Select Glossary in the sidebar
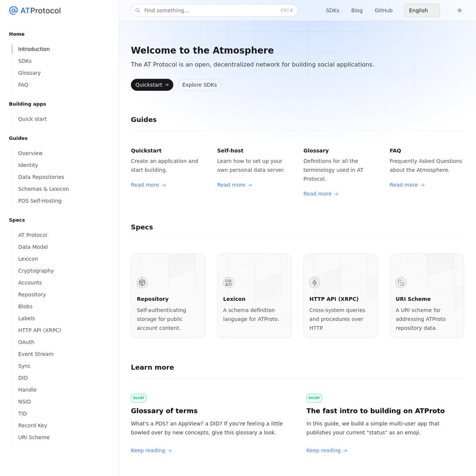 [x=29, y=73]
